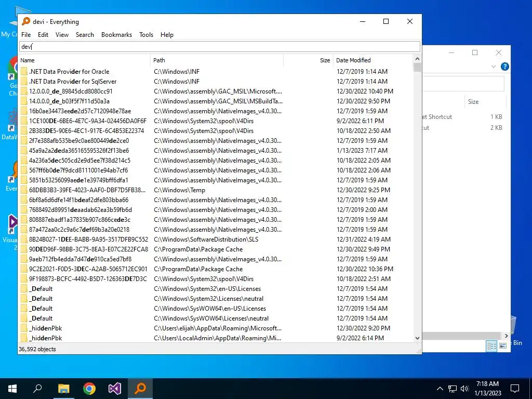This screenshot has height=399, width=532.
Task: Open the Search menu
Action: [x=85, y=35]
